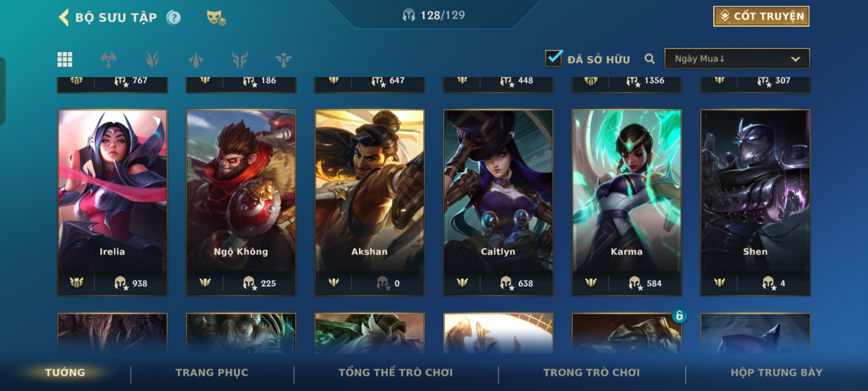This screenshot has width=868, height=391.
Task: Click the 128/129 champion count indicator
Action: pyautogui.click(x=434, y=15)
